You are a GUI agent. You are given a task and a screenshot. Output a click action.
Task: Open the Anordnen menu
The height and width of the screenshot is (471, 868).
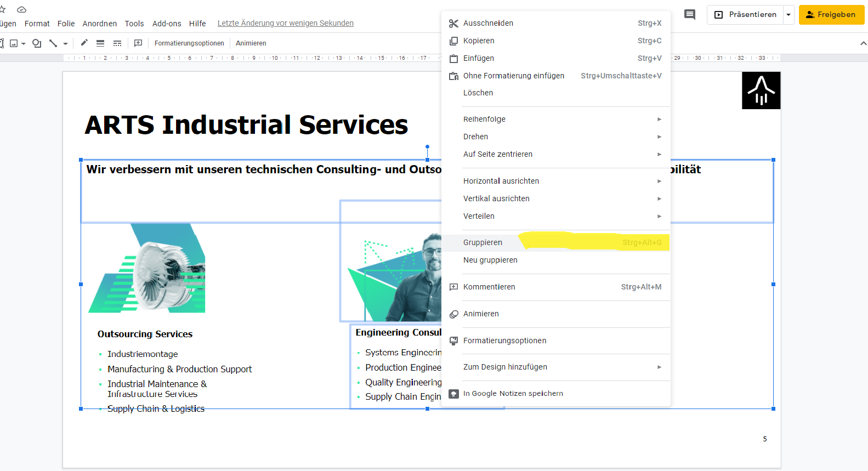[100, 24]
